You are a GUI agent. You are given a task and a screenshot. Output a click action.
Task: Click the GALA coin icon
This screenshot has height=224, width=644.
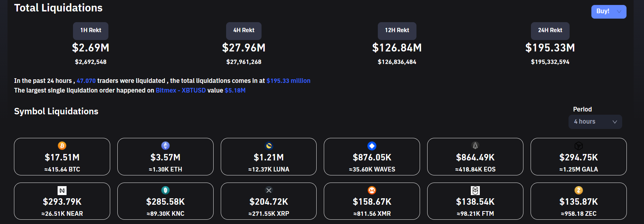(579, 146)
